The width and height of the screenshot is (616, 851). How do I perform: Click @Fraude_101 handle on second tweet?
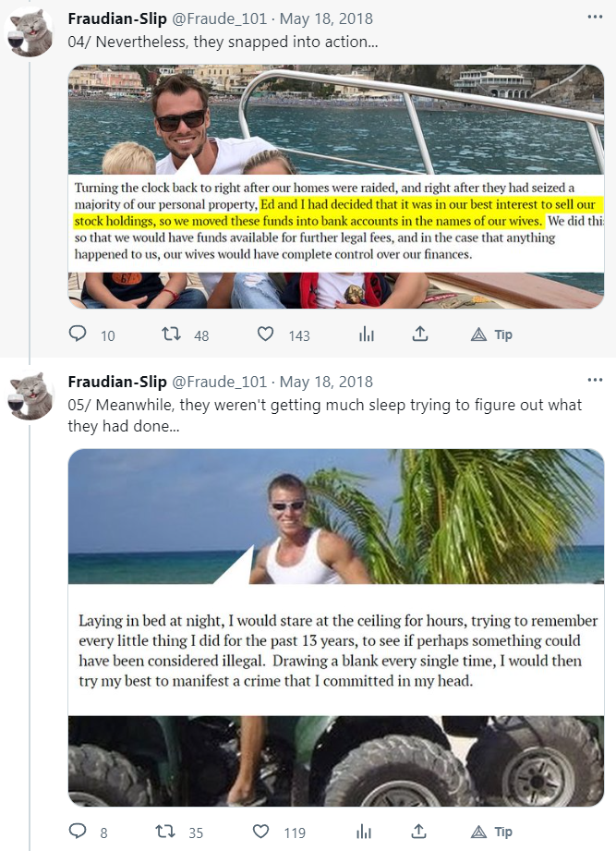(x=220, y=382)
